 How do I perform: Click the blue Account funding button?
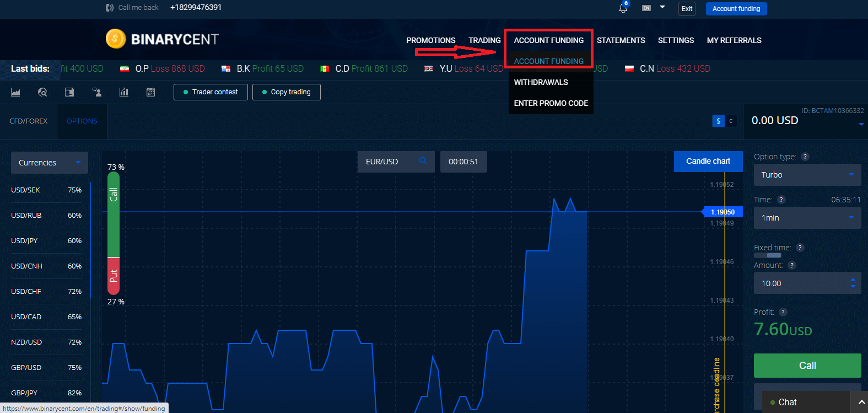click(736, 9)
